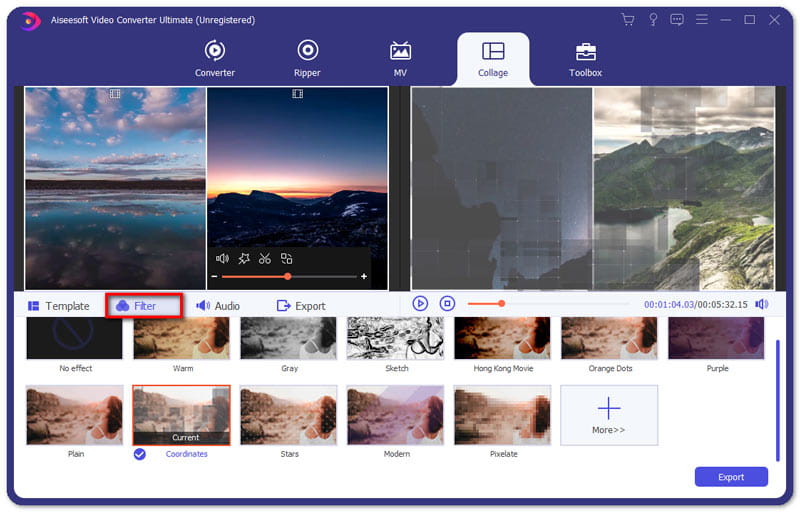
Task: Apply the Sketch filter
Action: click(395, 338)
